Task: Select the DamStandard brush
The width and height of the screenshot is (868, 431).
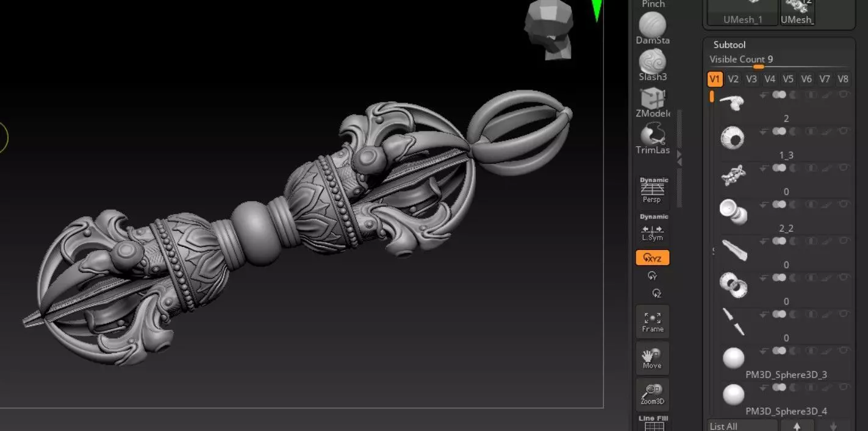Action: [653, 29]
